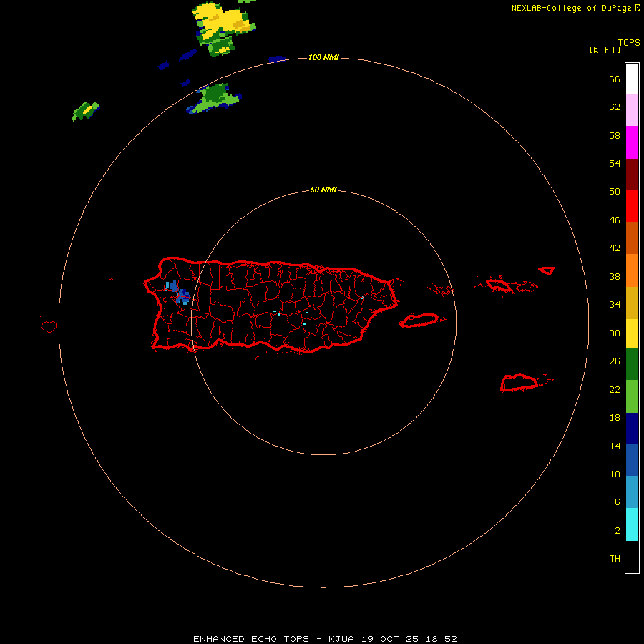Click the 100 NMI range ring label
644x644 pixels.
[323, 57]
